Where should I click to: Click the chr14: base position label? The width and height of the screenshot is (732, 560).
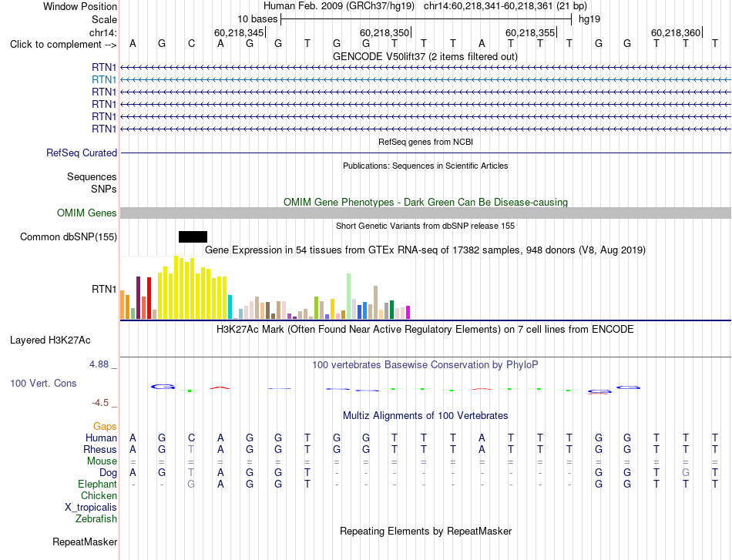102,32
